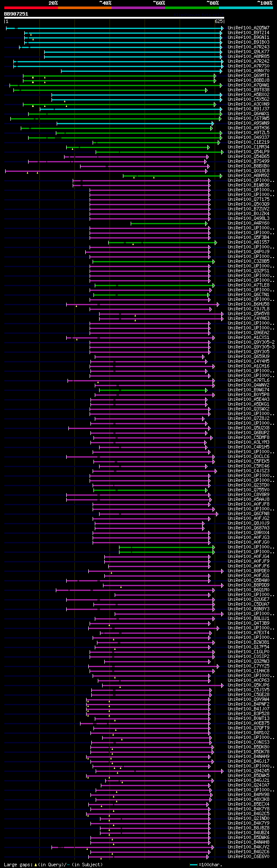Viewport: 277px width, 868px height.
Task: Click the purple ~60% identity scale segment
Action: [138, 7]
